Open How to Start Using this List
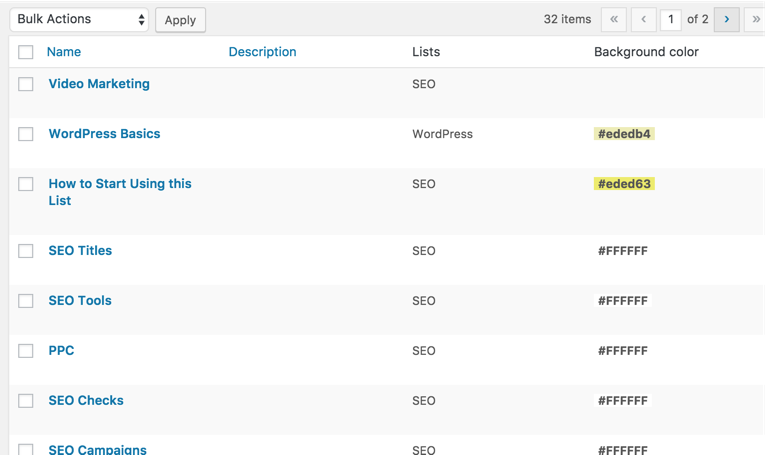The height and width of the screenshot is (455, 766). tap(120, 192)
